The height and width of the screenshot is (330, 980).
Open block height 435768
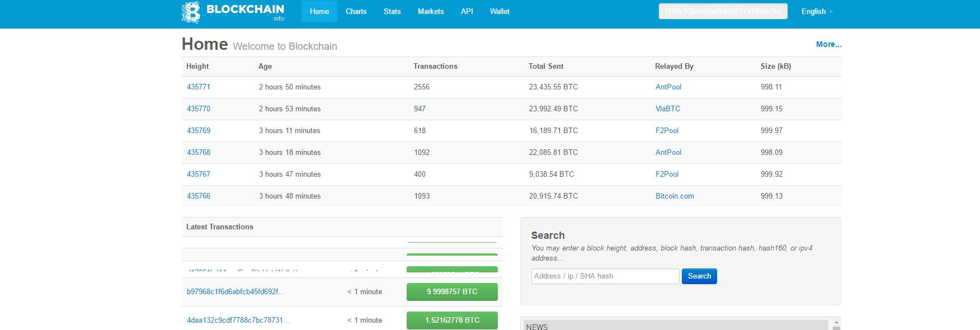pyautogui.click(x=199, y=152)
